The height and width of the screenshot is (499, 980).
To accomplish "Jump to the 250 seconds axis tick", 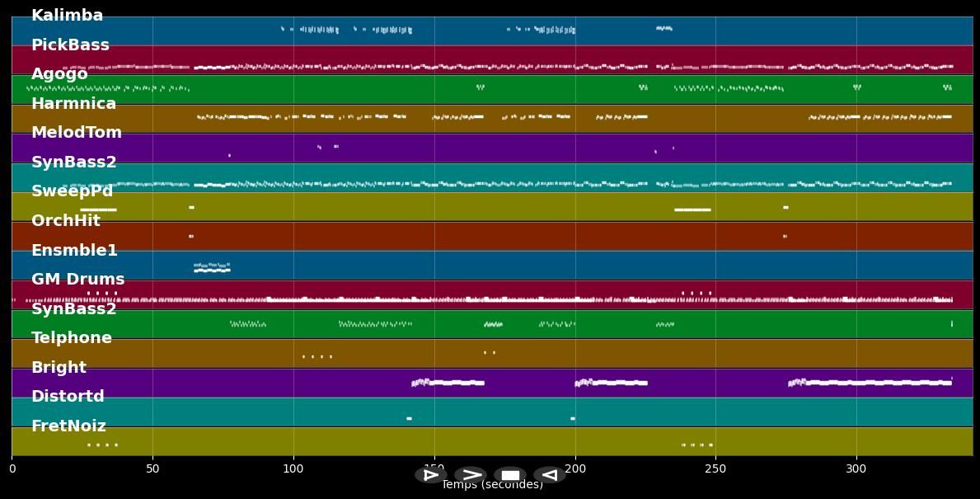I will [715, 469].
